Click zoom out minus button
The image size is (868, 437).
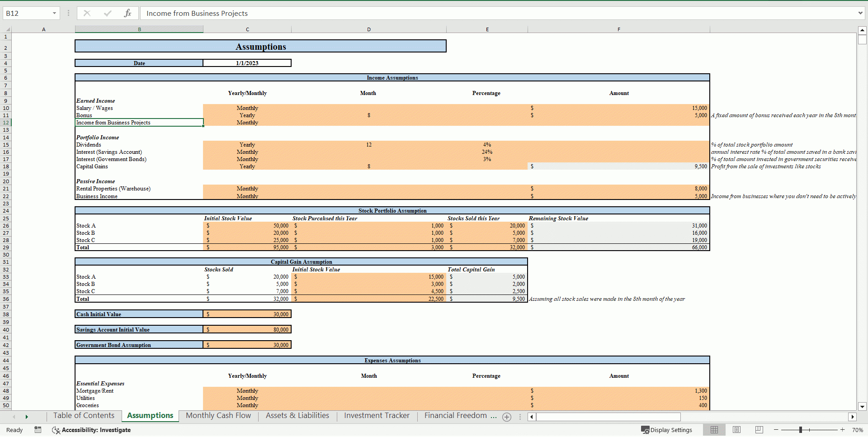point(776,430)
